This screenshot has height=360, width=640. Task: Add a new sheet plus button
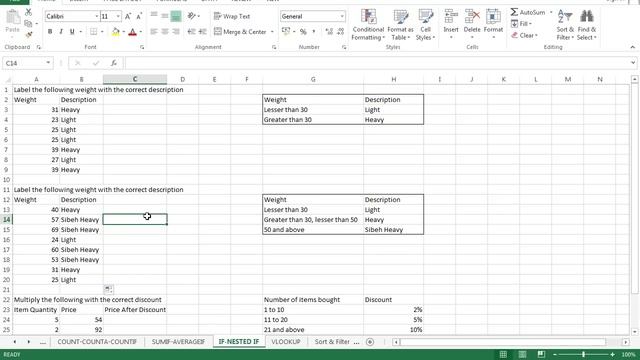[370, 342]
